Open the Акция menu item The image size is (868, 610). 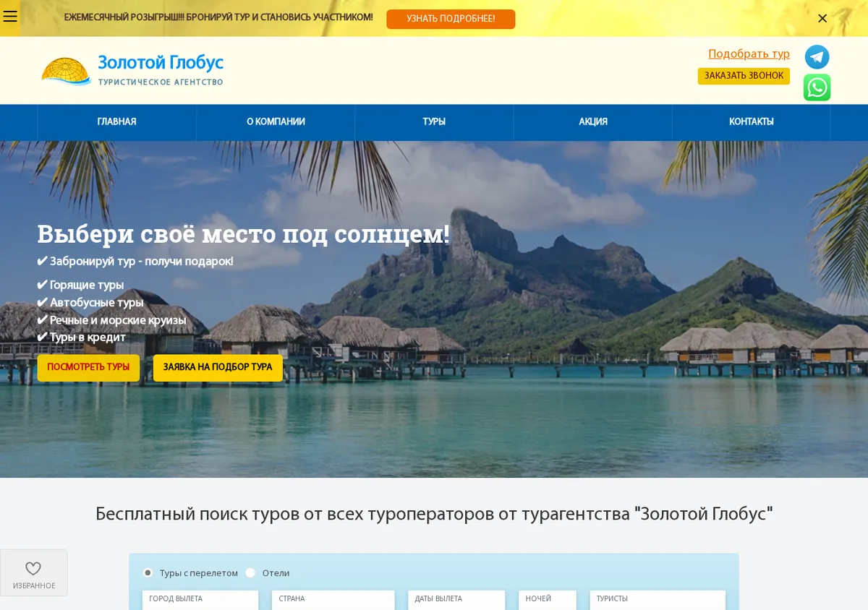593,122
